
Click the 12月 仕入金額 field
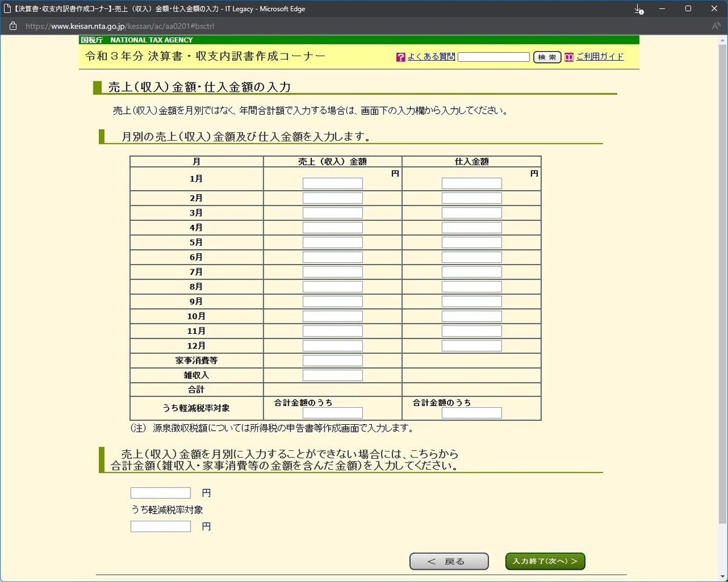coord(472,346)
